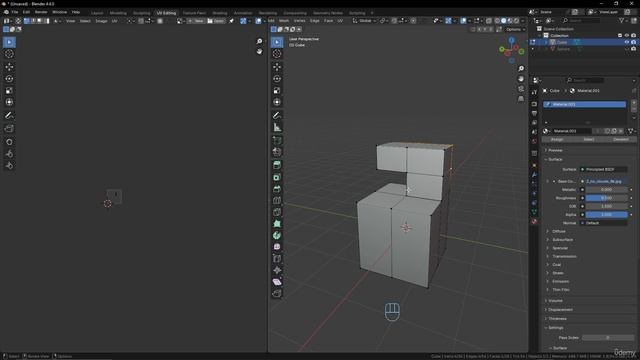Viewport: 640px width, 360px height.
Task: Open the File menu
Action: [15, 12]
